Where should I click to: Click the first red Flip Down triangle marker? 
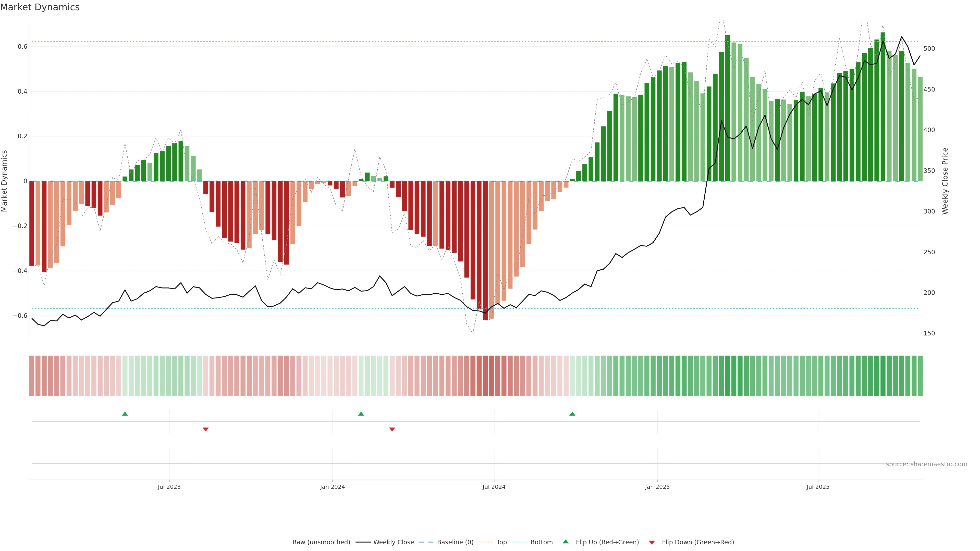pos(206,429)
